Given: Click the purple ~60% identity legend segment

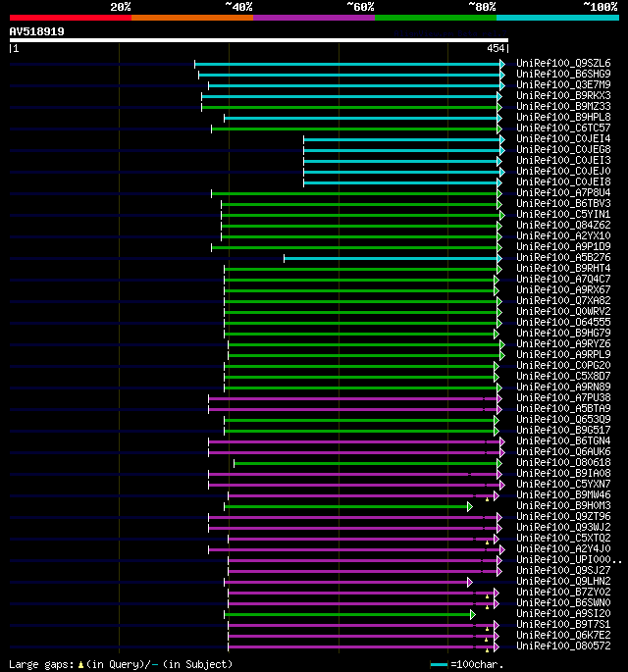Looking at the screenshot, I should pos(314,18).
